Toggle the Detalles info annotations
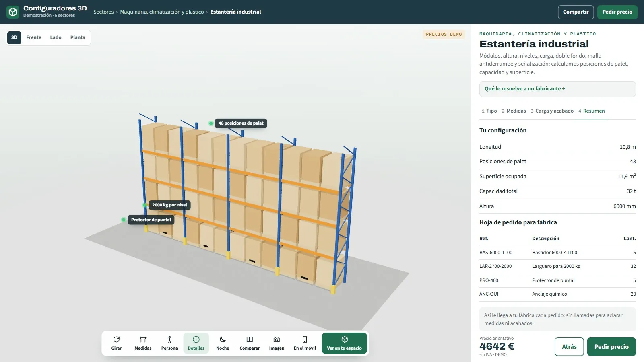 pos(196,343)
